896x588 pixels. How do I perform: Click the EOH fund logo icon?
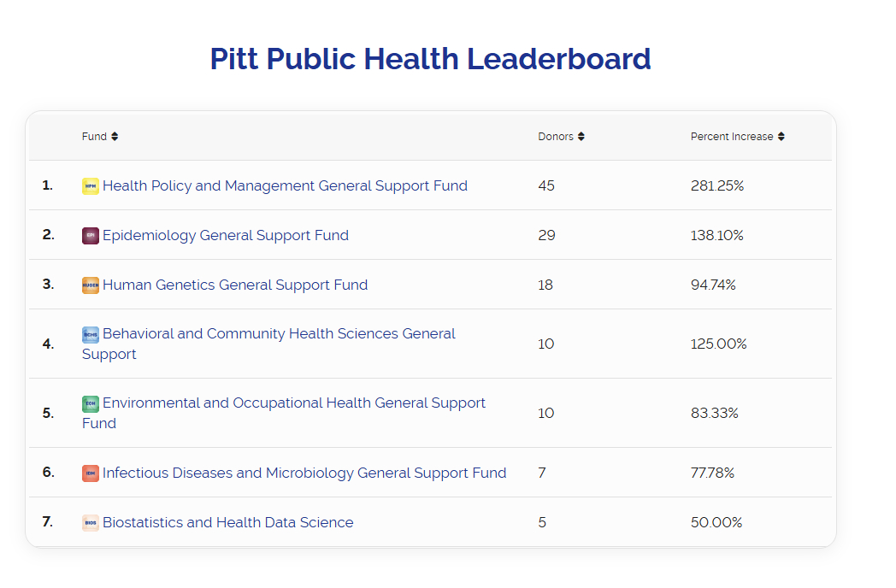(x=91, y=403)
